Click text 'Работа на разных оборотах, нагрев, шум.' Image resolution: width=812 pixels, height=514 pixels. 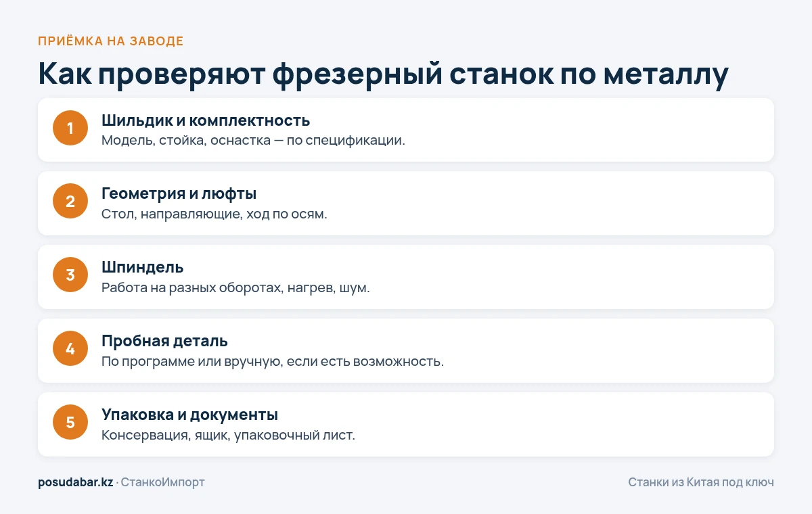click(x=235, y=288)
